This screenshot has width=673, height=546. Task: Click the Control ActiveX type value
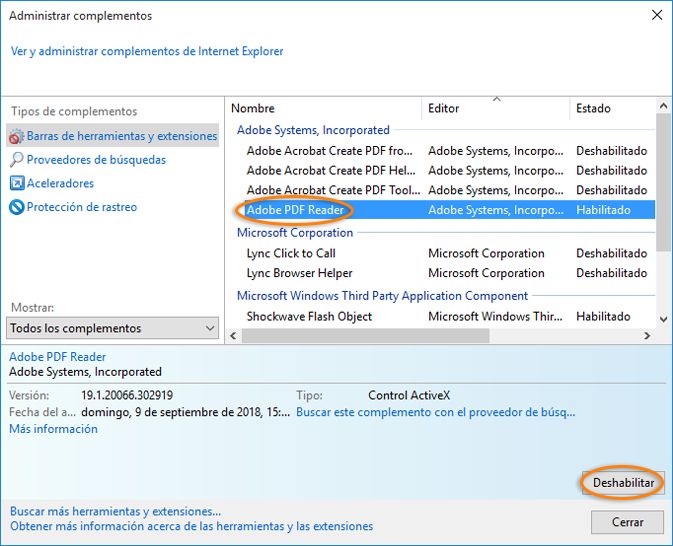[409, 395]
